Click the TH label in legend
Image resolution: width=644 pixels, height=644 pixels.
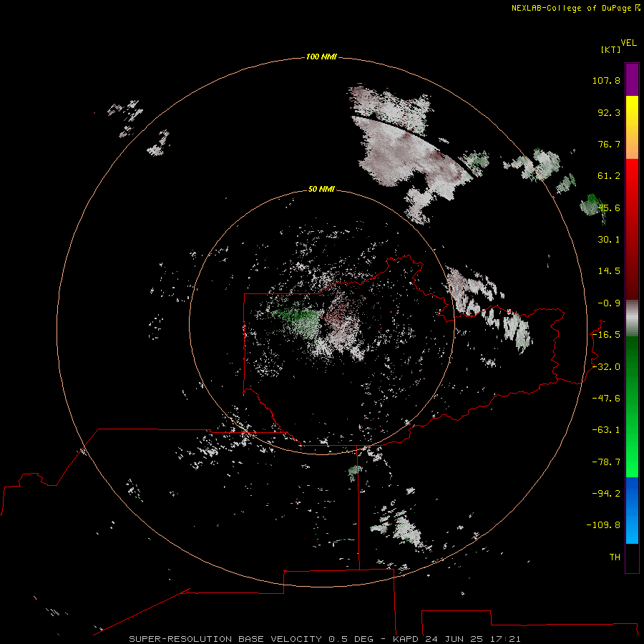(x=615, y=557)
